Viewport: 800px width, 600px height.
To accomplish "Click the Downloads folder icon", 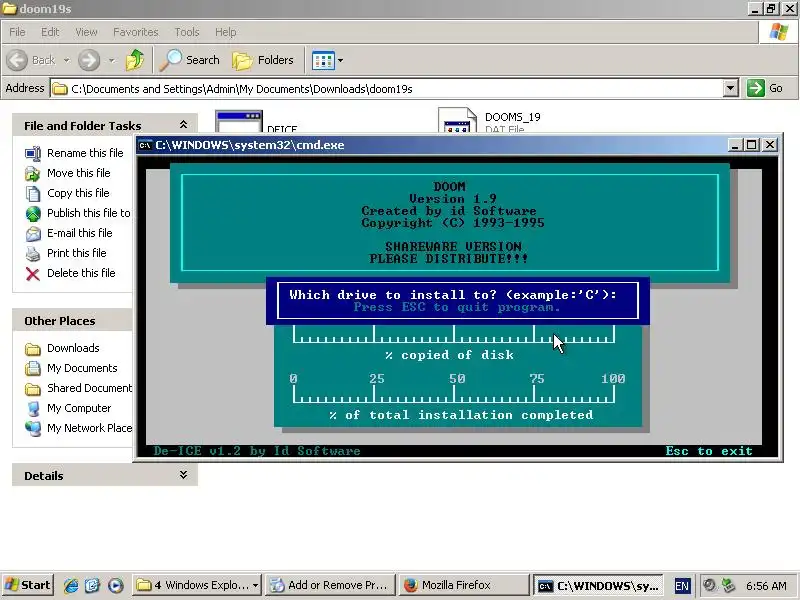I will click(33, 349).
